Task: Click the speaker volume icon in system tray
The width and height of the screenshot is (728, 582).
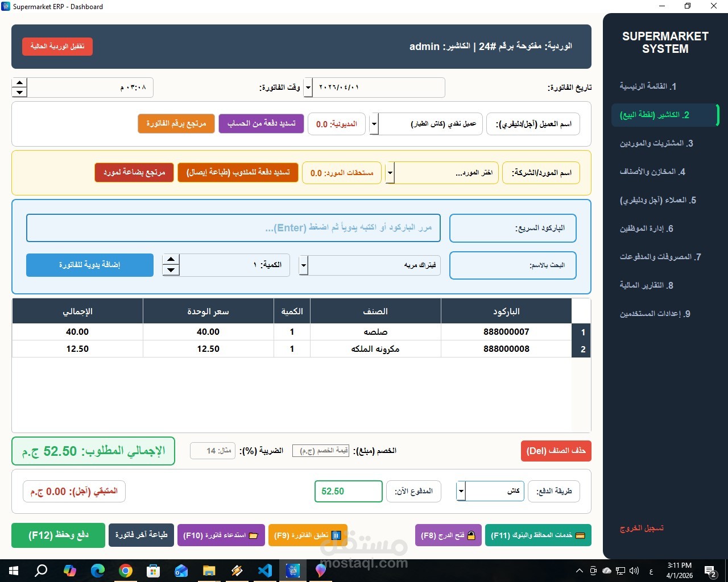Action: (634, 571)
